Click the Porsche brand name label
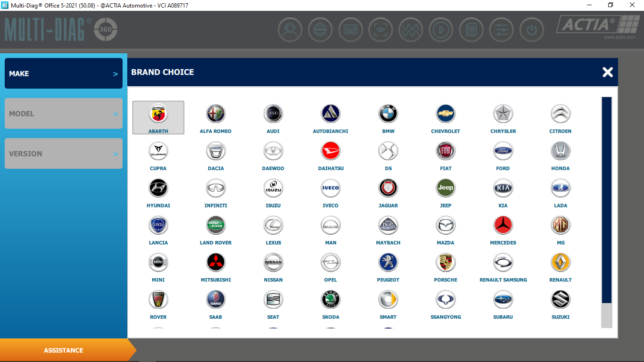The height and width of the screenshot is (362, 644). 446,280
